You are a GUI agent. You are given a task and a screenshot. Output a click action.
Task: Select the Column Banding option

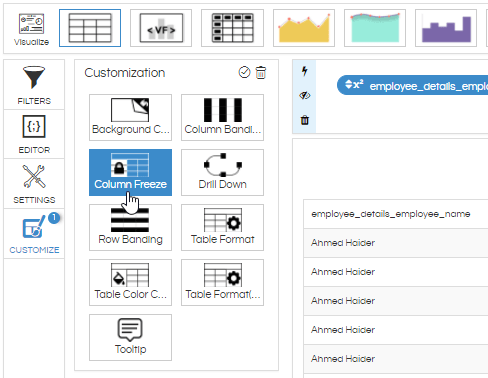pyautogui.click(x=222, y=117)
